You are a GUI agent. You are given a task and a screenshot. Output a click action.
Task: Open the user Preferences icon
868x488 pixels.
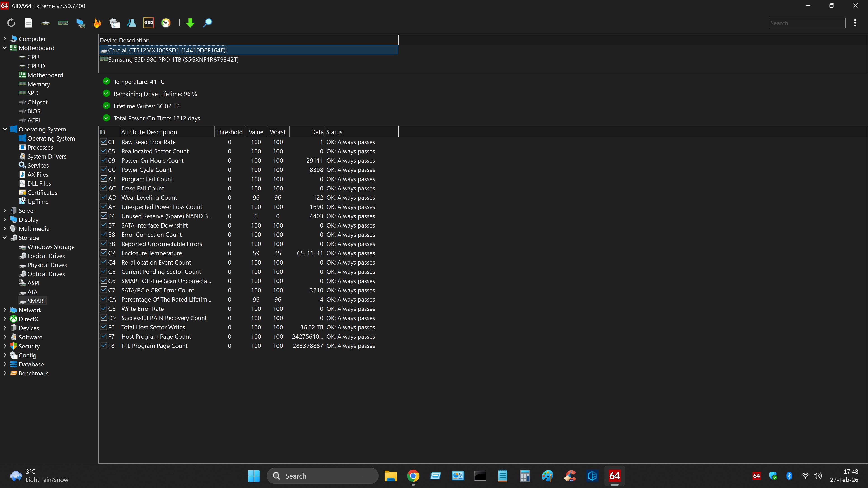(131, 23)
